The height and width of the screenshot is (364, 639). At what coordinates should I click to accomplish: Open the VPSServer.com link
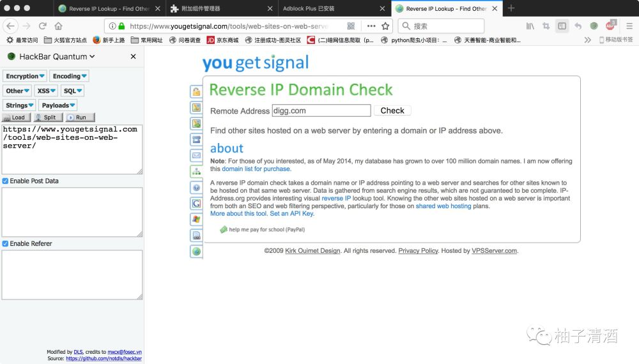coord(494,251)
